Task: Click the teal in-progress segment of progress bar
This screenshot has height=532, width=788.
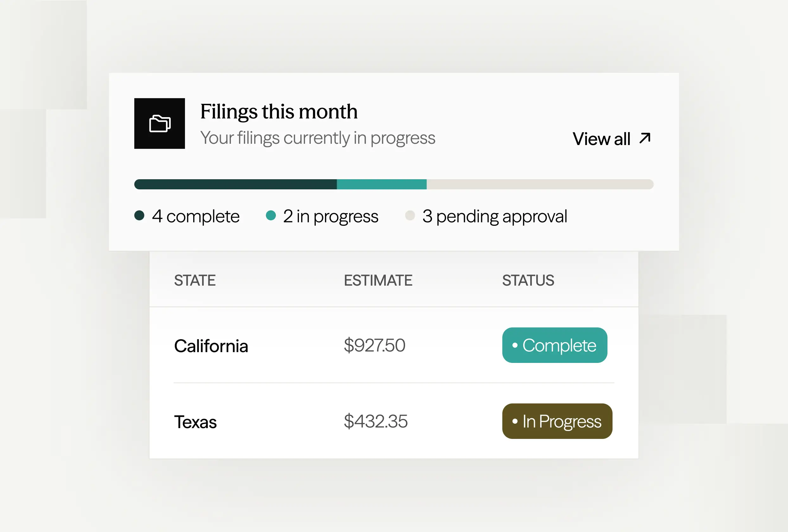Action: (381, 184)
